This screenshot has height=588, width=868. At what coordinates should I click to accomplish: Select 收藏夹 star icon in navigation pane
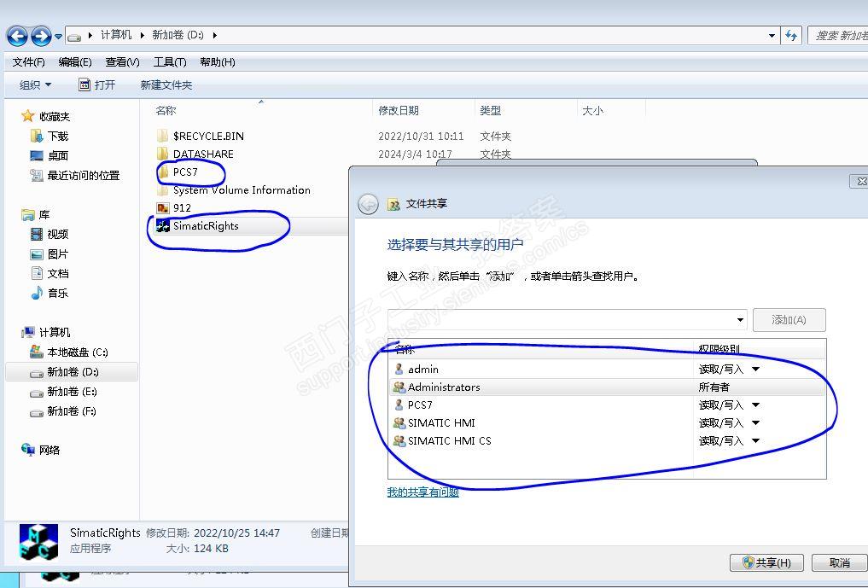[x=27, y=116]
